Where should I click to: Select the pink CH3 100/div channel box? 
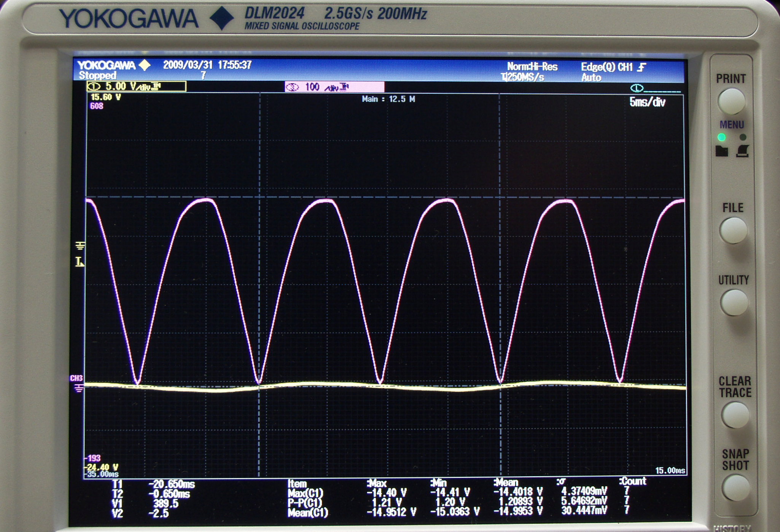pyautogui.click(x=334, y=87)
